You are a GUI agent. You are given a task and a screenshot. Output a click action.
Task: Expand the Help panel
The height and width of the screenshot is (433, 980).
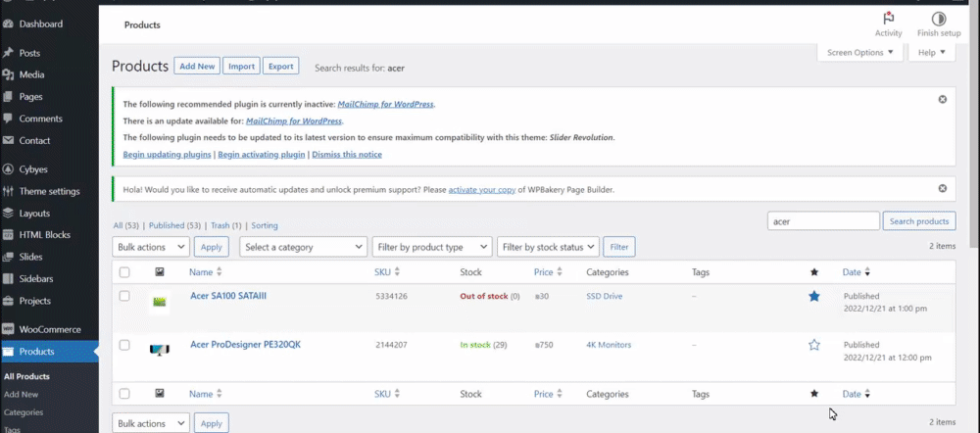(x=931, y=53)
